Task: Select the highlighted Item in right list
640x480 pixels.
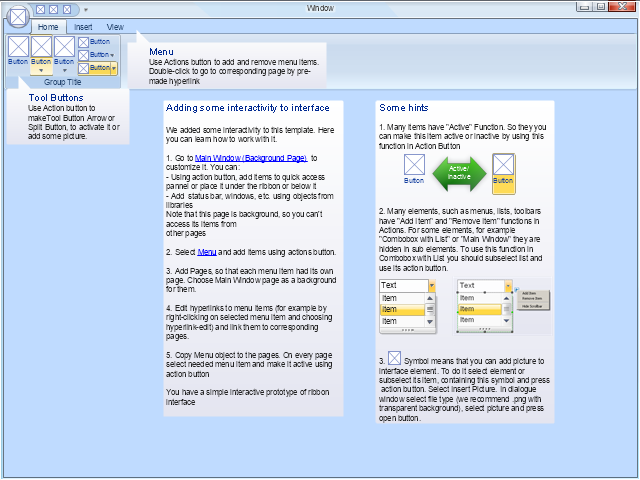Action: point(479,309)
